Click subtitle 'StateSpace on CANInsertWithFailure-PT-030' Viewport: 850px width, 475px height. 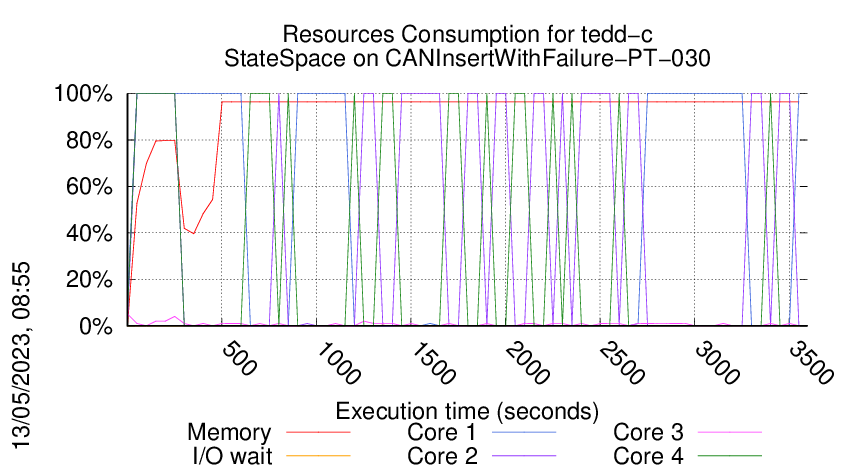click(467, 58)
